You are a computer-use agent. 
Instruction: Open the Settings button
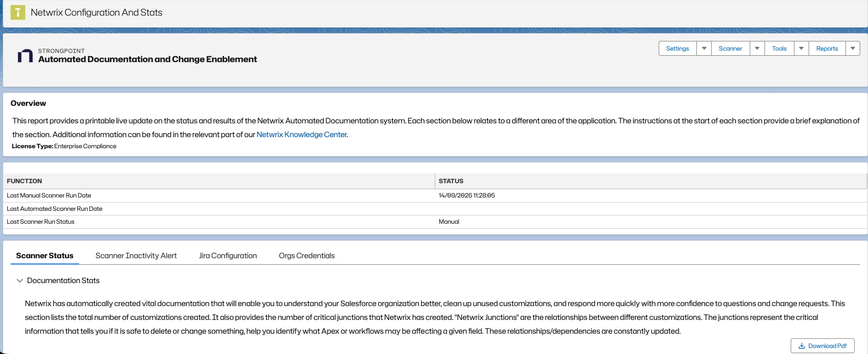[678, 48]
